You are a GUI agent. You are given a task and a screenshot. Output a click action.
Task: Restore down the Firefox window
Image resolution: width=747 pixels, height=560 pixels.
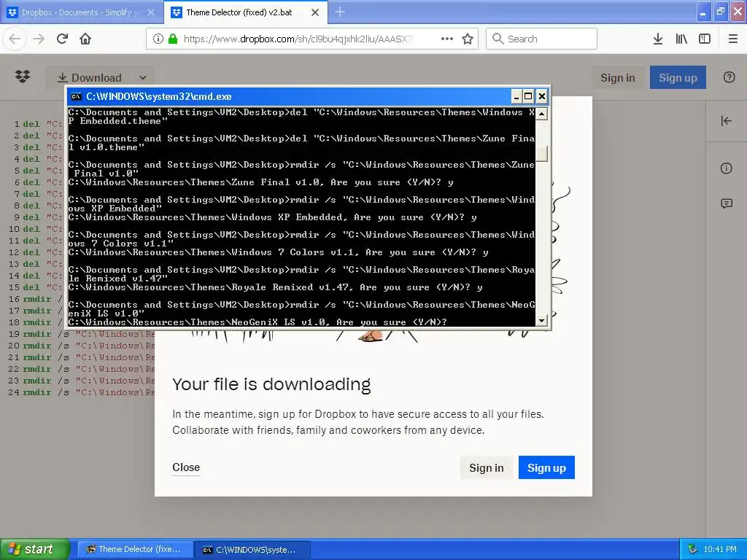tap(720, 12)
